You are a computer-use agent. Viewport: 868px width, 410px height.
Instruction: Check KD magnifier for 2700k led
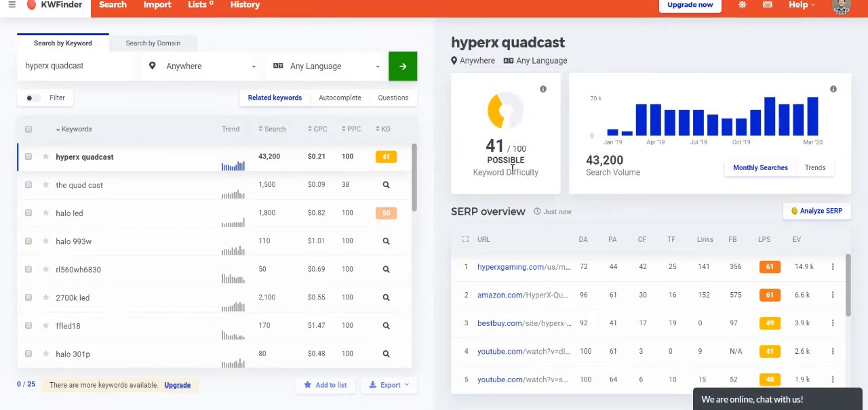(386, 298)
